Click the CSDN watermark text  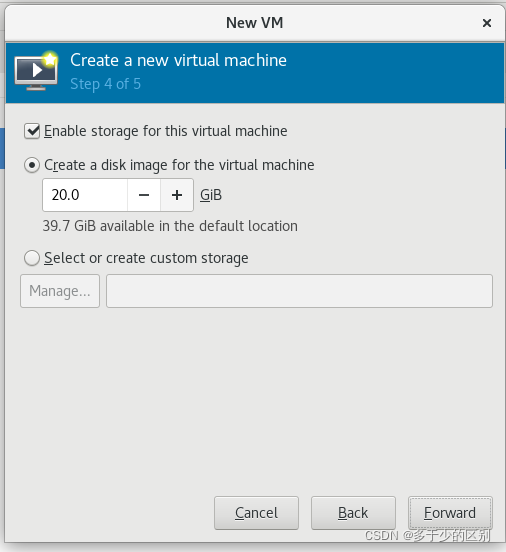(427, 535)
